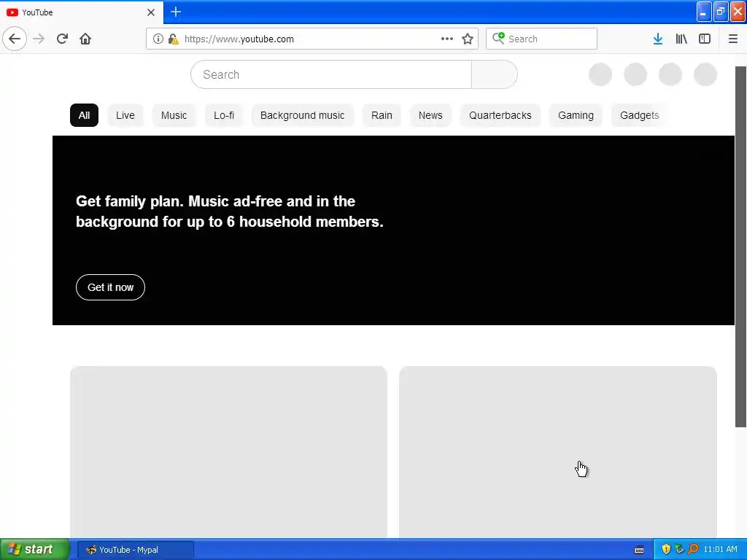Open the browser home page icon
The image size is (747, 560).
pyautogui.click(x=85, y=39)
